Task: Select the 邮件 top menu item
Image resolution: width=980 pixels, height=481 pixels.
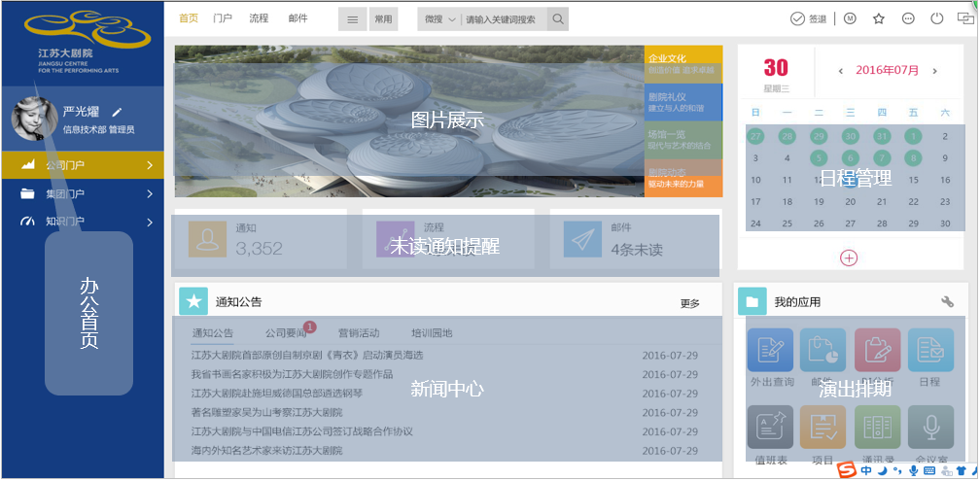Action: tap(298, 18)
